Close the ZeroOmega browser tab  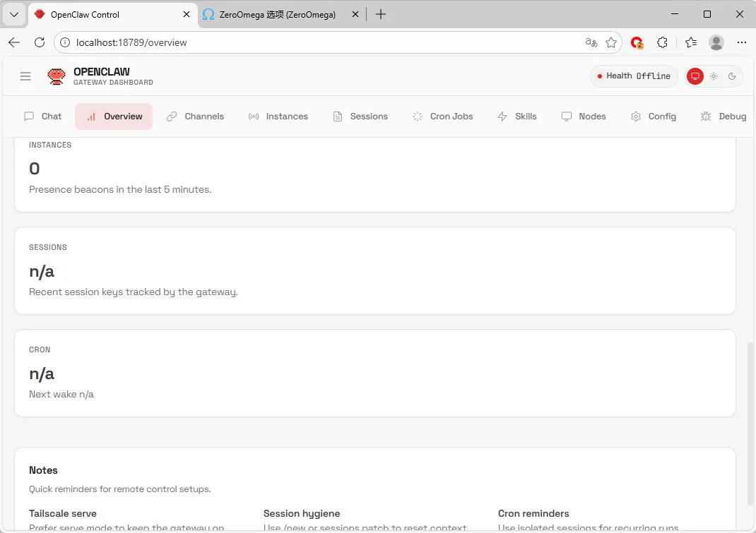[x=355, y=14]
